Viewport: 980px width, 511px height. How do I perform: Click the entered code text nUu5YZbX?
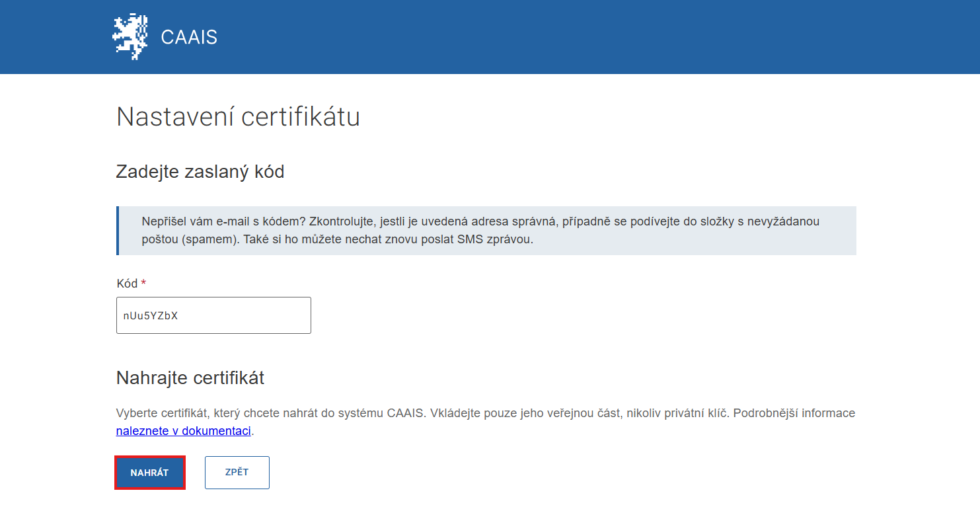(151, 316)
